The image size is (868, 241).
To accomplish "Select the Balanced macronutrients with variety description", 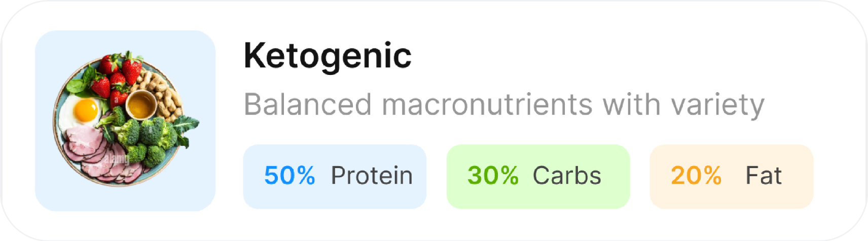I will coord(504,105).
